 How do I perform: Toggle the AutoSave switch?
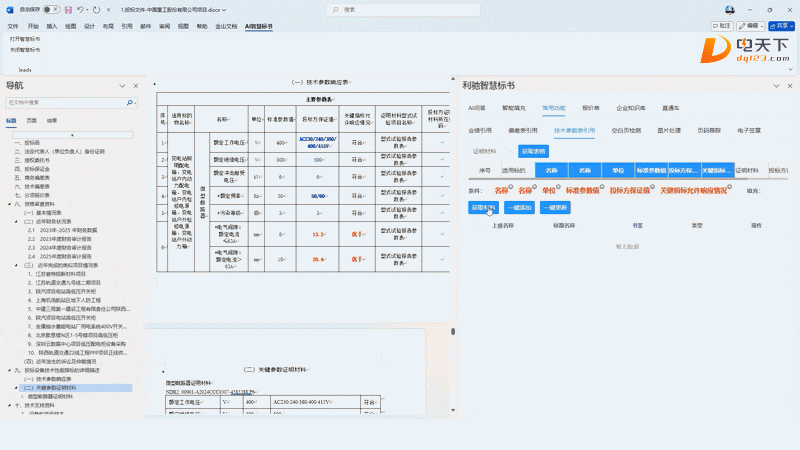tap(51, 10)
